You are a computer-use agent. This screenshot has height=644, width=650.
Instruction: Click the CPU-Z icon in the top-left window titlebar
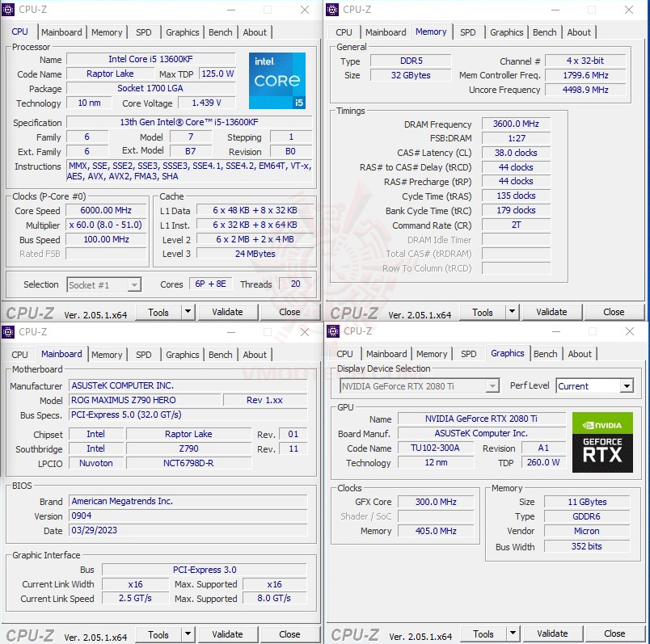point(9,10)
